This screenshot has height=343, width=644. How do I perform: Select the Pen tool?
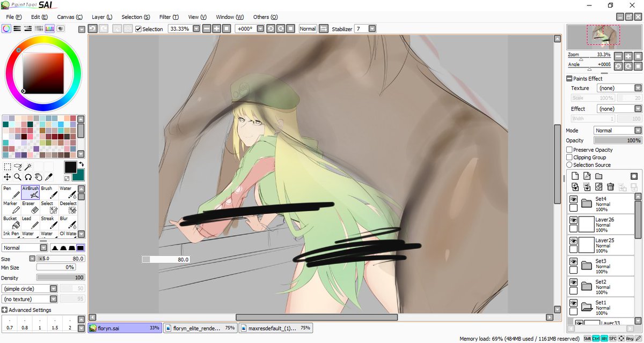[11, 192]
